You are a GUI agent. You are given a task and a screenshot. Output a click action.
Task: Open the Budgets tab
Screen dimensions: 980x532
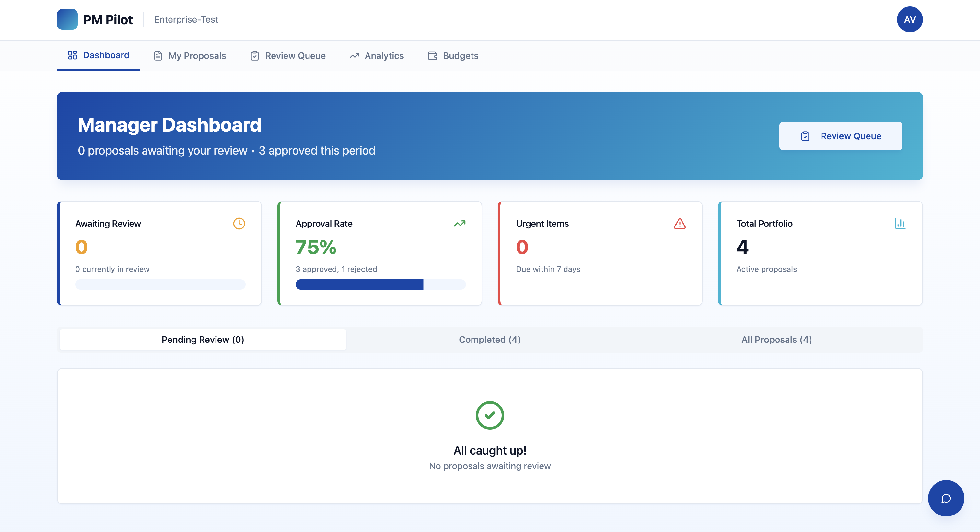tap(453, 56)
